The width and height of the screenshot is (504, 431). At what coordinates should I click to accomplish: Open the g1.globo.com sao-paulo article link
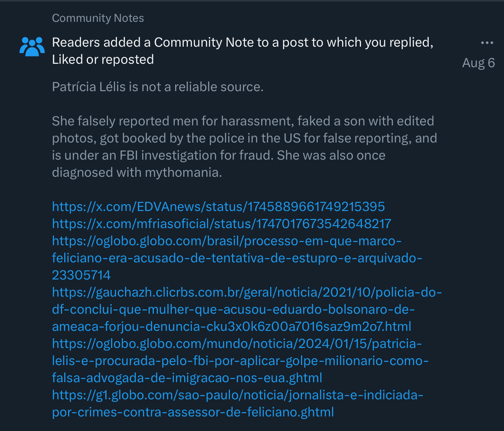coord(237,404)
